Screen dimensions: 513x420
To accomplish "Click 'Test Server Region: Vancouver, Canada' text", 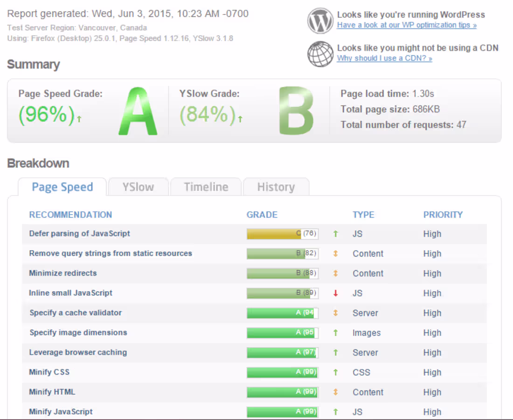I will coord(77,28).
